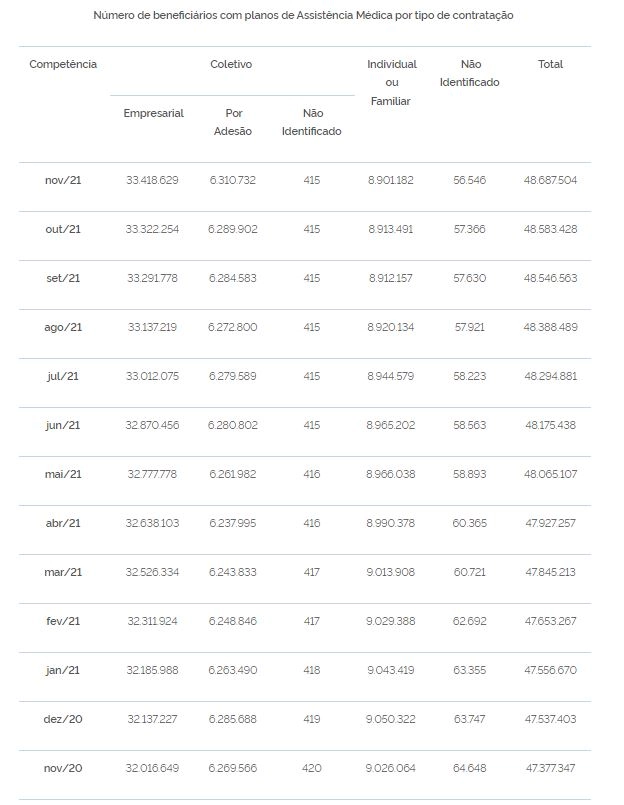624x805 pixels.
Task: Click the dez/20 total value 47.537.403
Action: coord(551,719)
